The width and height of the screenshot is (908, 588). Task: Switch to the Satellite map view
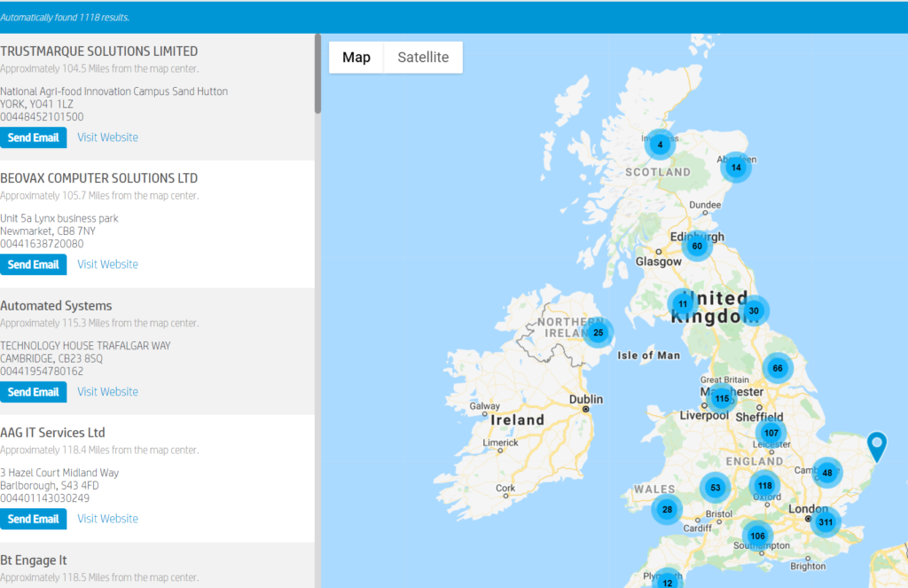click(x=423, y=57)
